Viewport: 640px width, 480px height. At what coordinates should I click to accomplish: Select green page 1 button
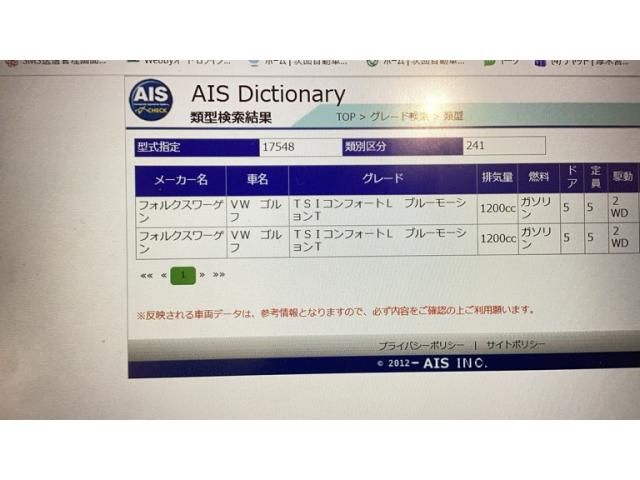[183, 276]
